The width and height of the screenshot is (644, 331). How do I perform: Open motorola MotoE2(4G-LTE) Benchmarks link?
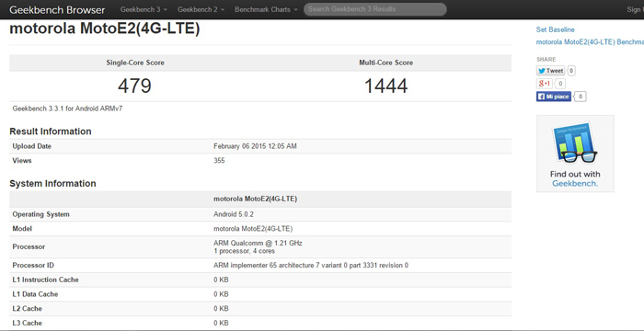click(590, 42)
